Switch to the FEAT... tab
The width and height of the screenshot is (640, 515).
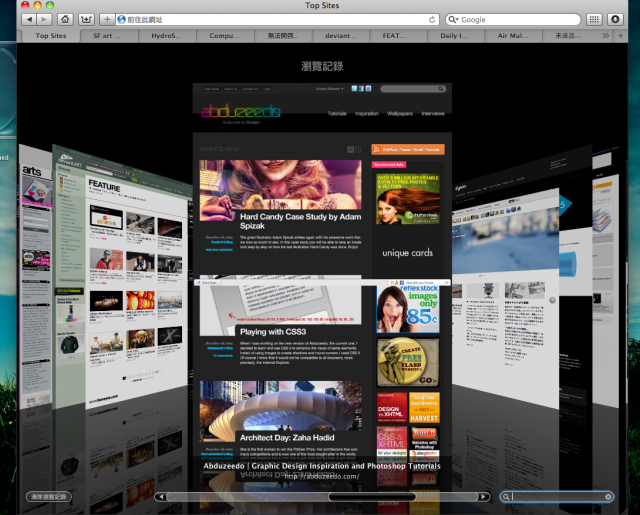394,36
